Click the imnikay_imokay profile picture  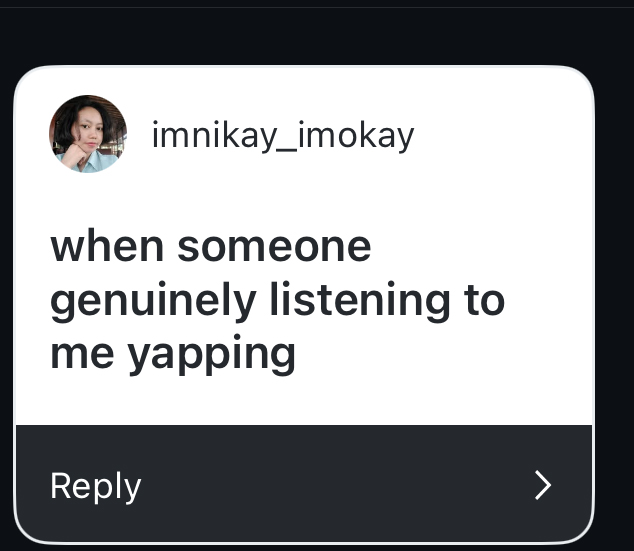[88, 134]
